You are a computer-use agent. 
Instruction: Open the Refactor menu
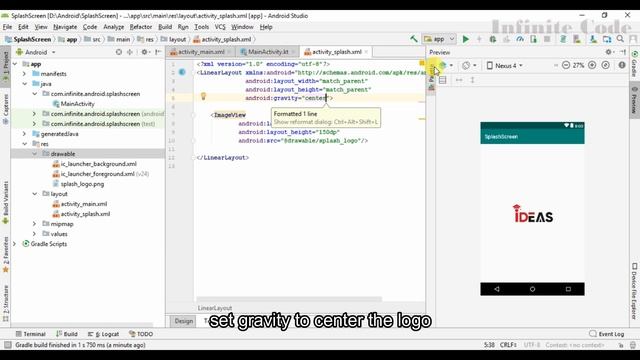point(140,27)
